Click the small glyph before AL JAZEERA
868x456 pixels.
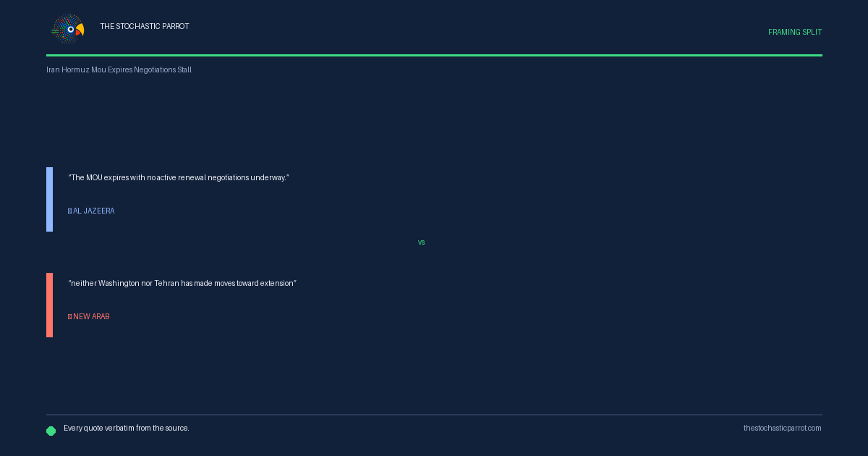point(69,211)
